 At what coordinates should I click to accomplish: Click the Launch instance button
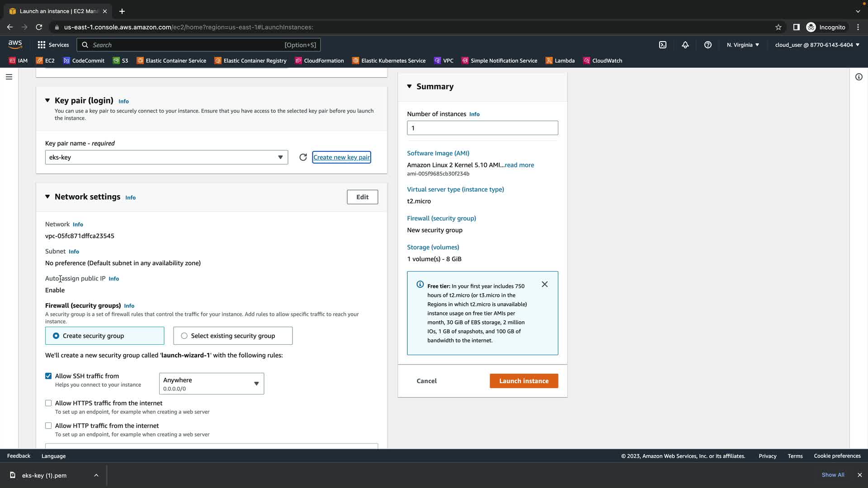click(x=524, y=381)
